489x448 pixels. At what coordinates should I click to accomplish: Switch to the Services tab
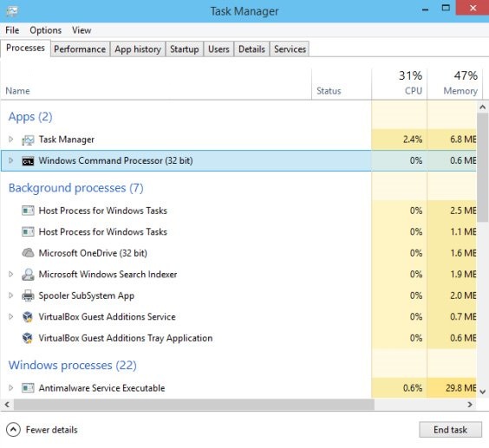(x=290, y=49)
